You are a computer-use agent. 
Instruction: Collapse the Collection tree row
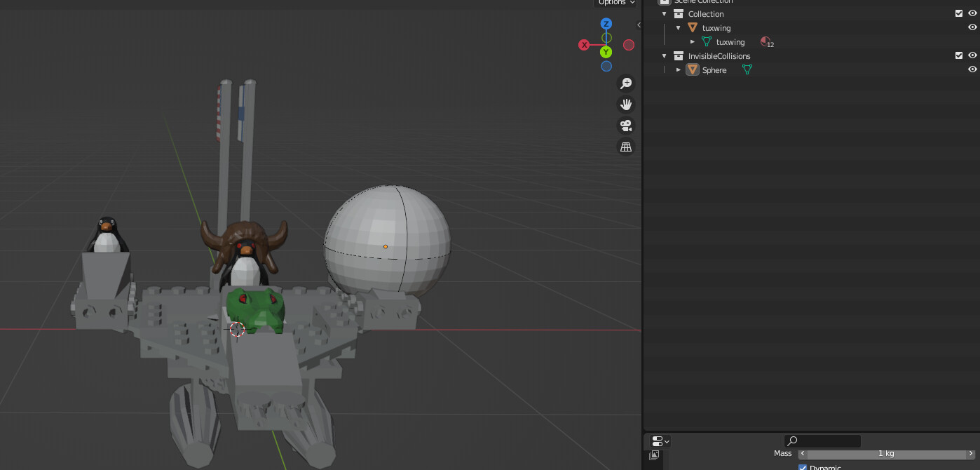click(665, 14)
